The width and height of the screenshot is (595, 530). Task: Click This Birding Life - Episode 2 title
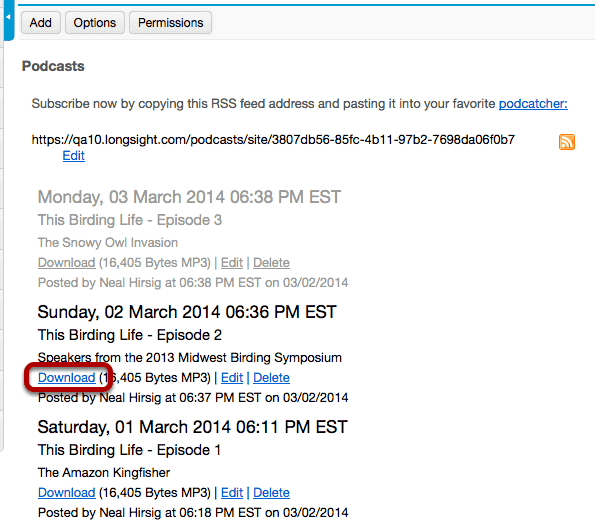coord(129,335)
